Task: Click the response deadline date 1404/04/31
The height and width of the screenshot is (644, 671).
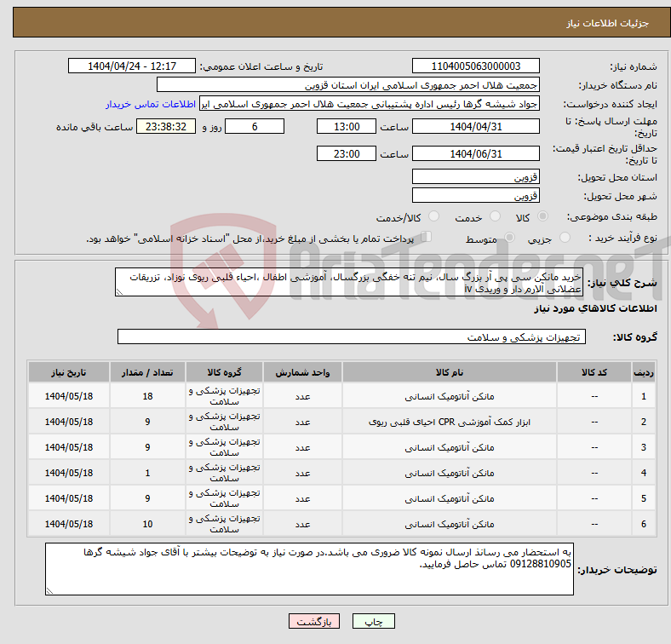Action: point(475,126)
